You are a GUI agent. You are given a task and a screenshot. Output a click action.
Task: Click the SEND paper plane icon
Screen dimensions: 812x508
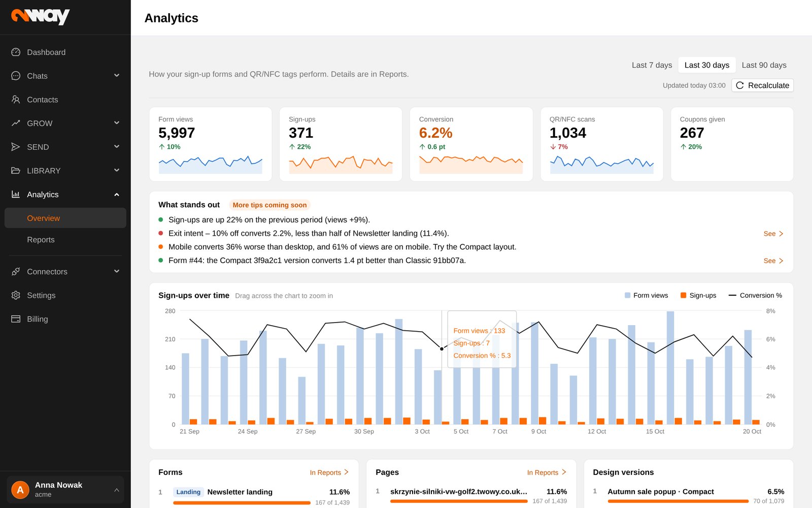tap(16, 147)
